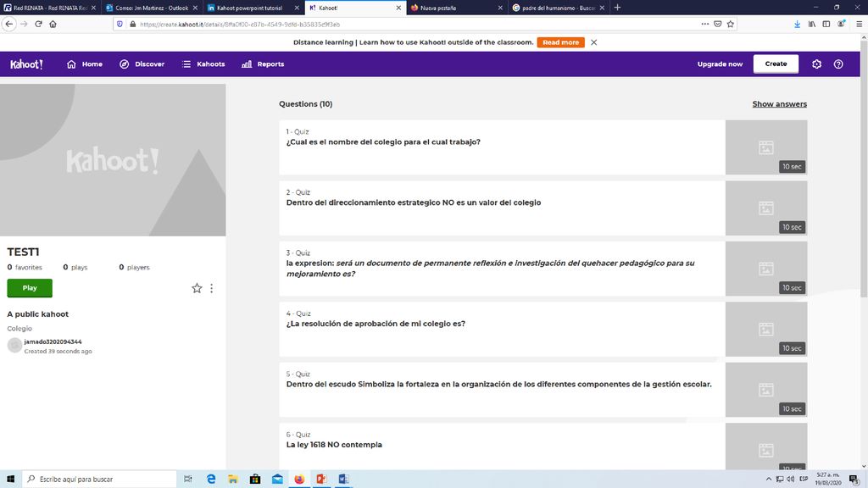Dismiss the Distance learning banner
Viewport: 868px width, 488px height.
click(x=593, y=42)
